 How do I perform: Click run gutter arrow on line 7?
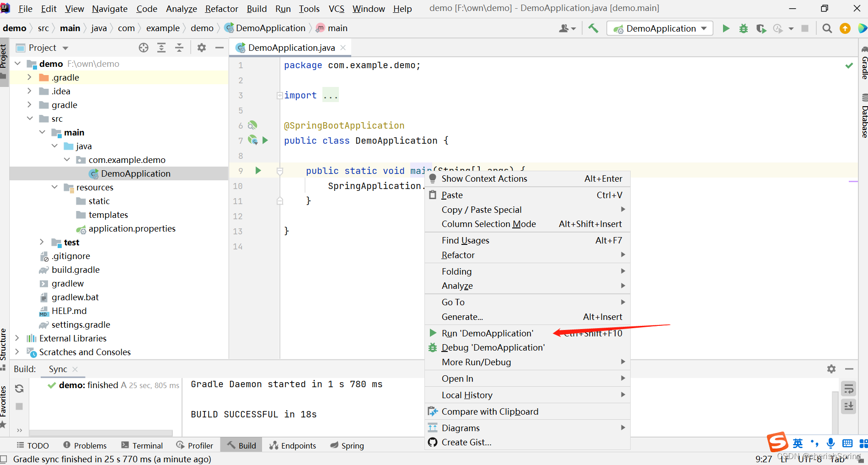[265, 141]
